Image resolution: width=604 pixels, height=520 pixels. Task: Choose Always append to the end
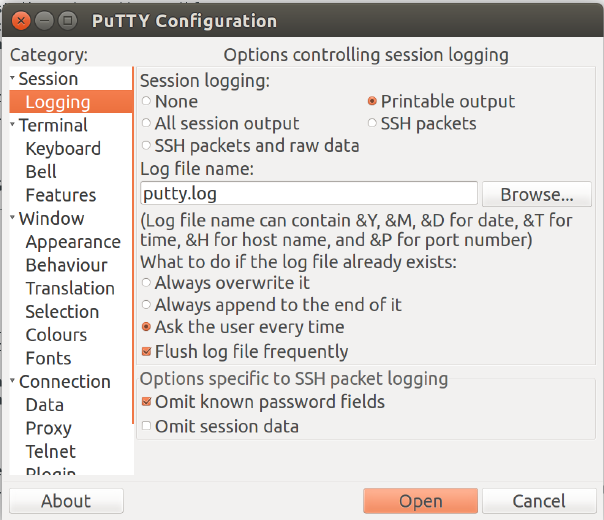(147, 305)
